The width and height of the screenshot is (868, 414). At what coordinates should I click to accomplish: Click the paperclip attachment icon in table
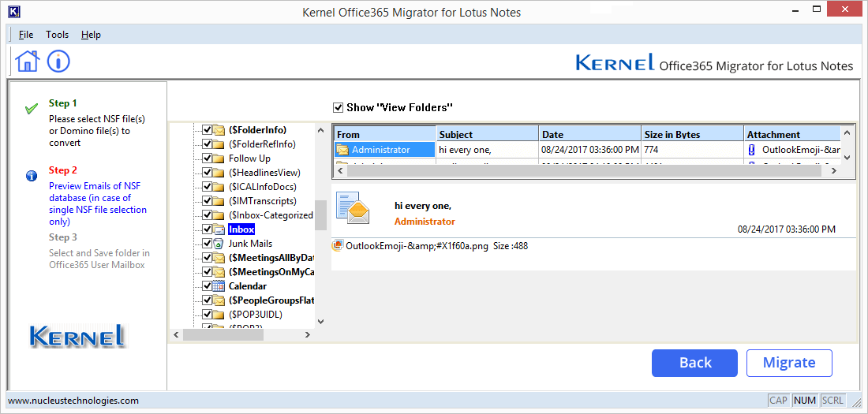tap(752, 150)
